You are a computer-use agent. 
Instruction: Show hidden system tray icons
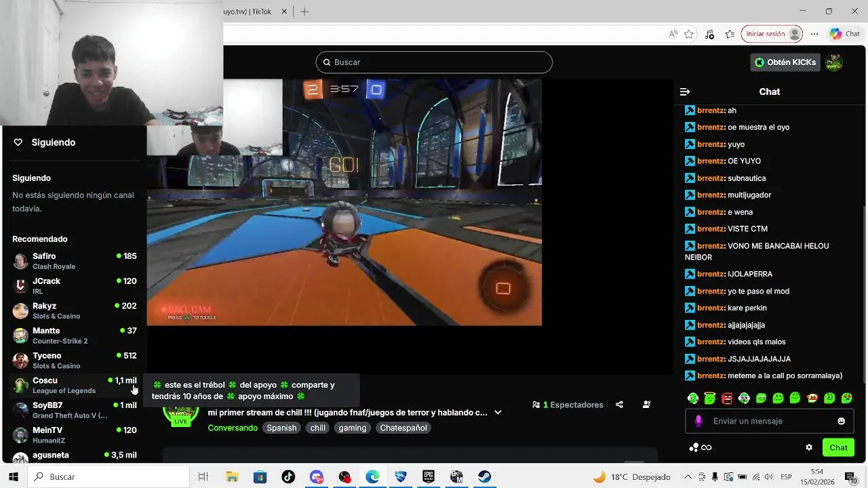pos(688,476)
